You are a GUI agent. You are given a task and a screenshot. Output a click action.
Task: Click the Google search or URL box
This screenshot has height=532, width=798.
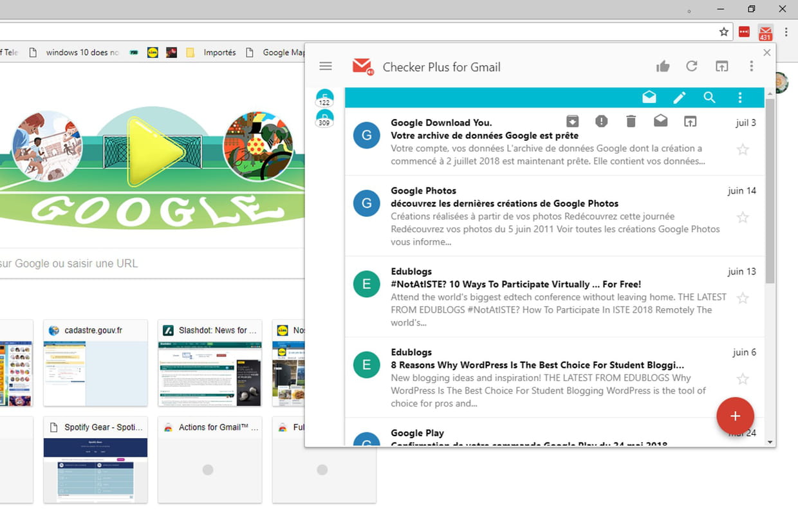[153, 263]
